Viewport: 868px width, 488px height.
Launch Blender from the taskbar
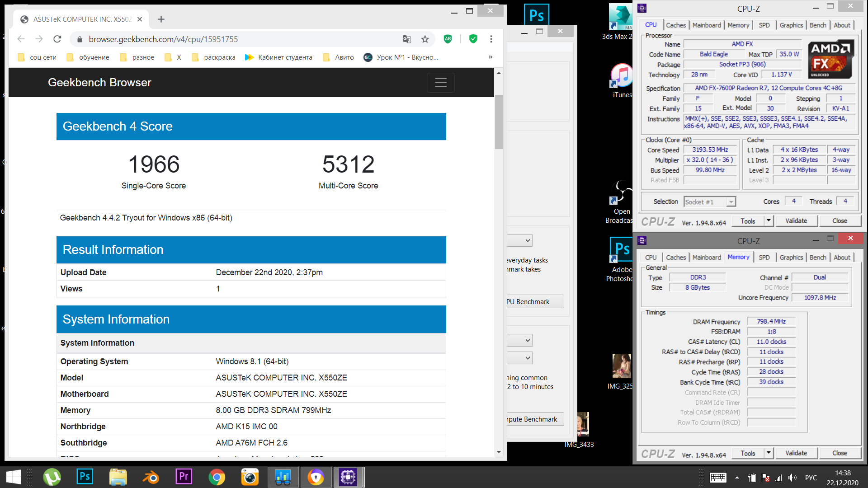coord(151,477)
